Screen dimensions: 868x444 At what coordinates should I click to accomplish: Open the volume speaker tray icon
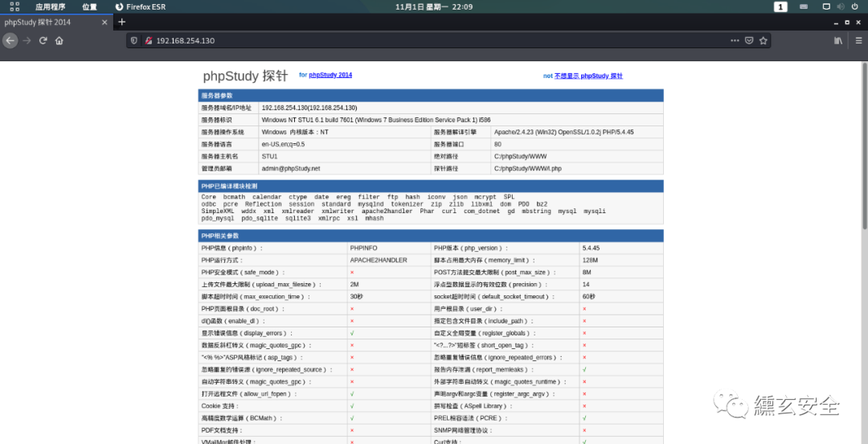(841, 6)
